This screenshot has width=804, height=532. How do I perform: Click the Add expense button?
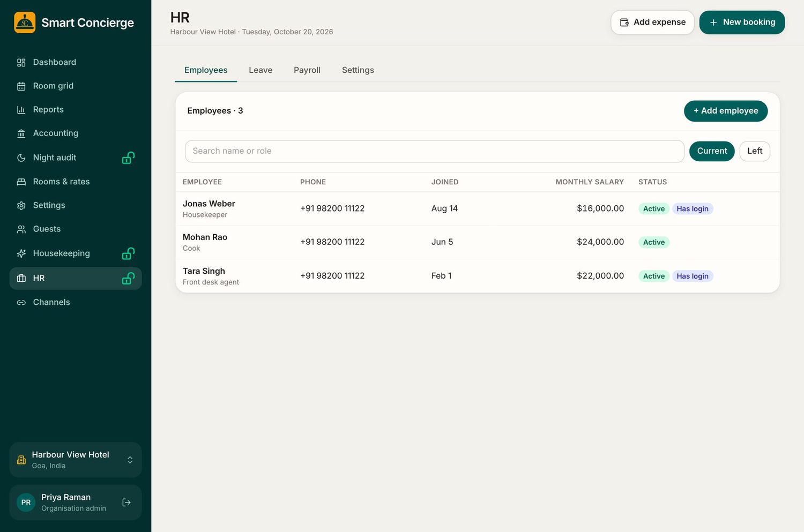point(652,23)
